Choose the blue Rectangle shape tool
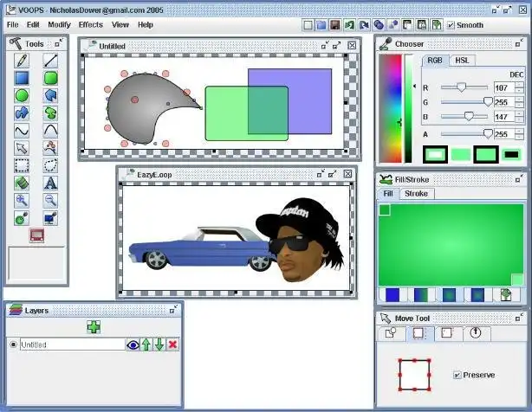 [22, 78]
